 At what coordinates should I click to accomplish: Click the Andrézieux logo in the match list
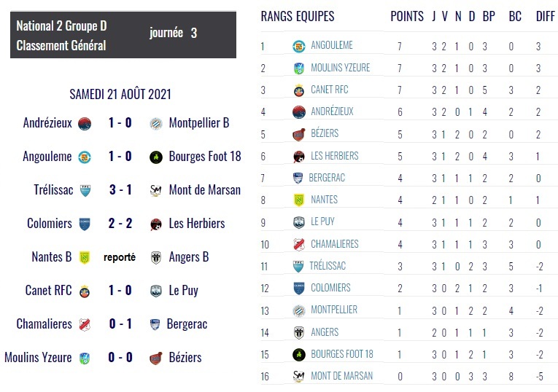click(x=85, y=123)
